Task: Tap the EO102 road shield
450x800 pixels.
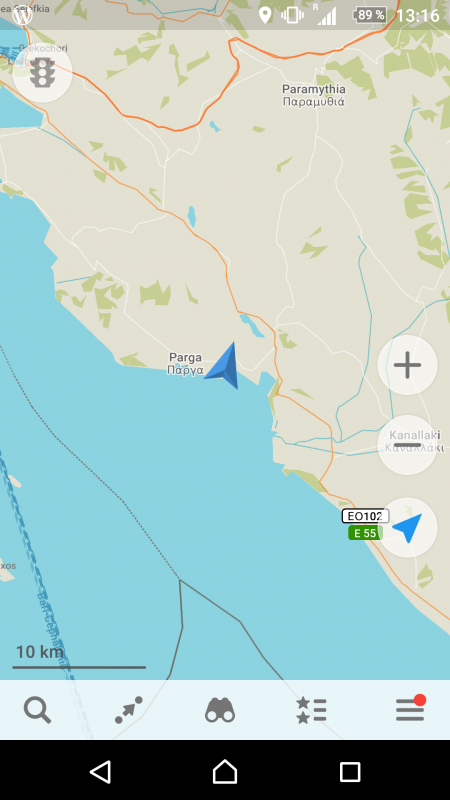Action: (x=365, y=516)
